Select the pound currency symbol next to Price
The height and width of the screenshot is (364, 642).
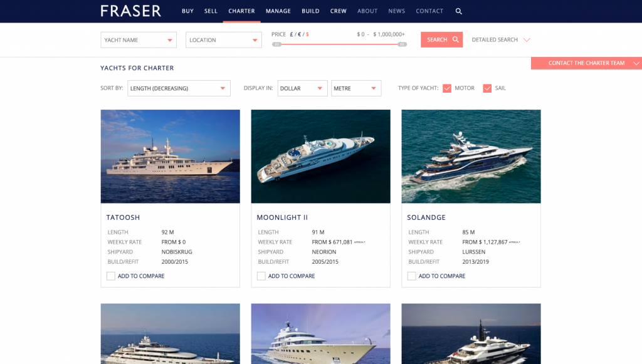tap(292, 34)
